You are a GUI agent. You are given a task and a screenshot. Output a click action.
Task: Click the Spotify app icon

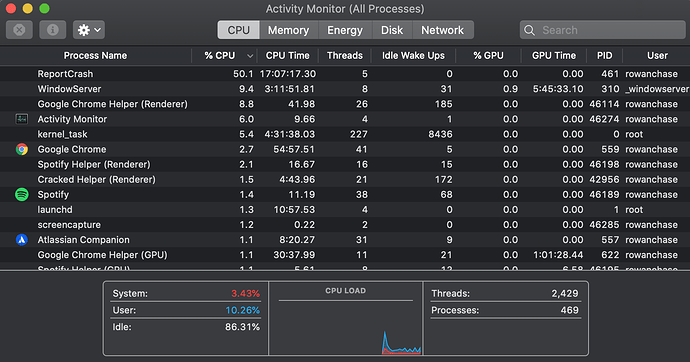(22, 194)
